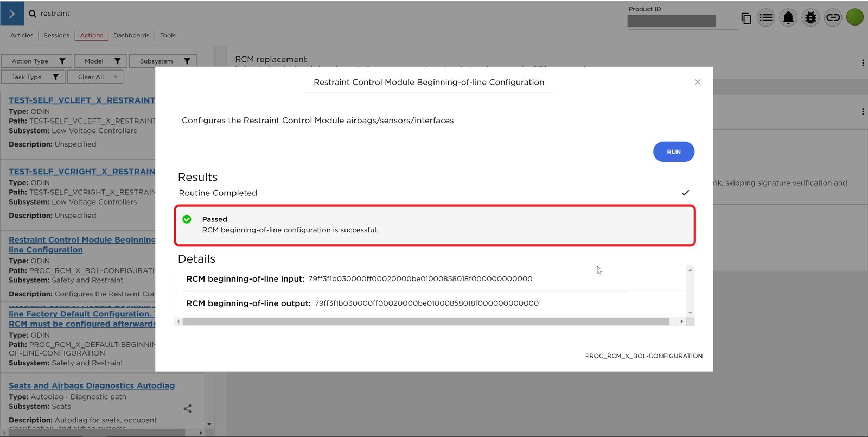Screen dimensions: 868x437
Task: Expand the sidebar with the chevron arrow
Action: click(x=12, y=14)
